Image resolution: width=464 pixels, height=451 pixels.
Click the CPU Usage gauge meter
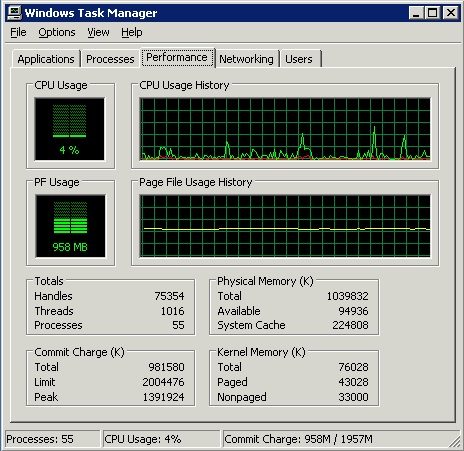[x=69, y=129]
